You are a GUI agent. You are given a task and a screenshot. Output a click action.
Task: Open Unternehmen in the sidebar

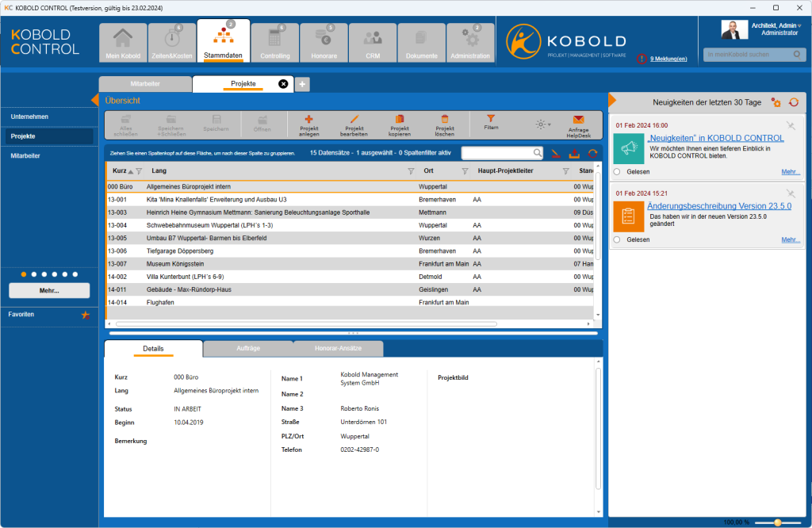pos(29,117)
